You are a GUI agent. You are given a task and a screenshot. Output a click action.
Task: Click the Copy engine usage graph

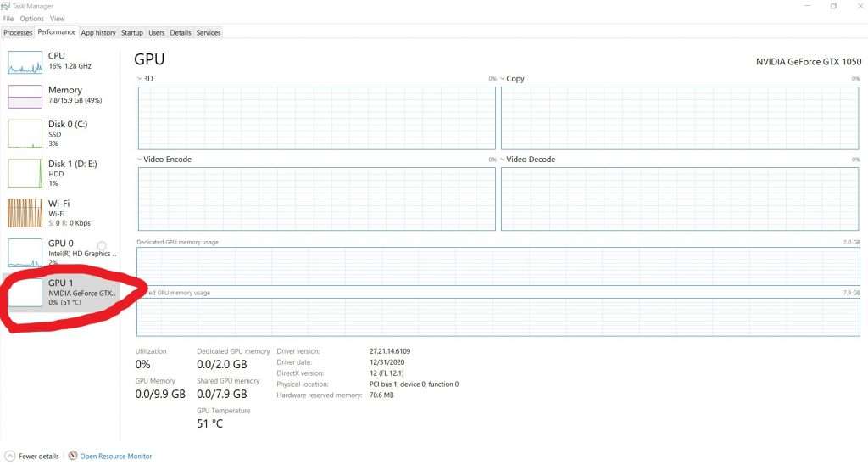point(680,118)
